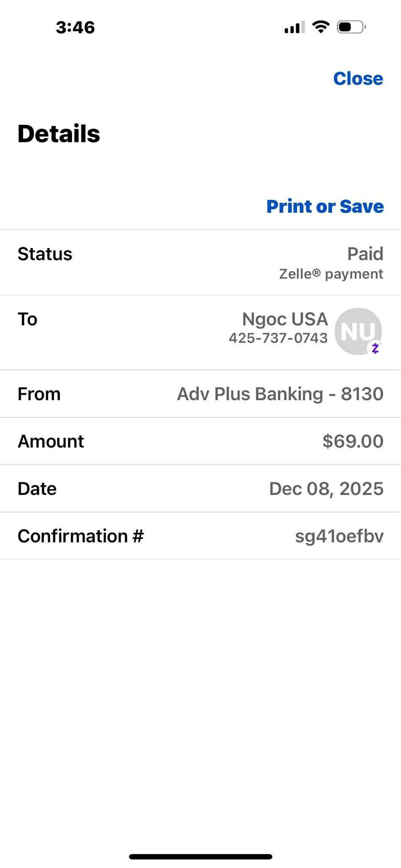Open Print or Save options

coord(325,206)
